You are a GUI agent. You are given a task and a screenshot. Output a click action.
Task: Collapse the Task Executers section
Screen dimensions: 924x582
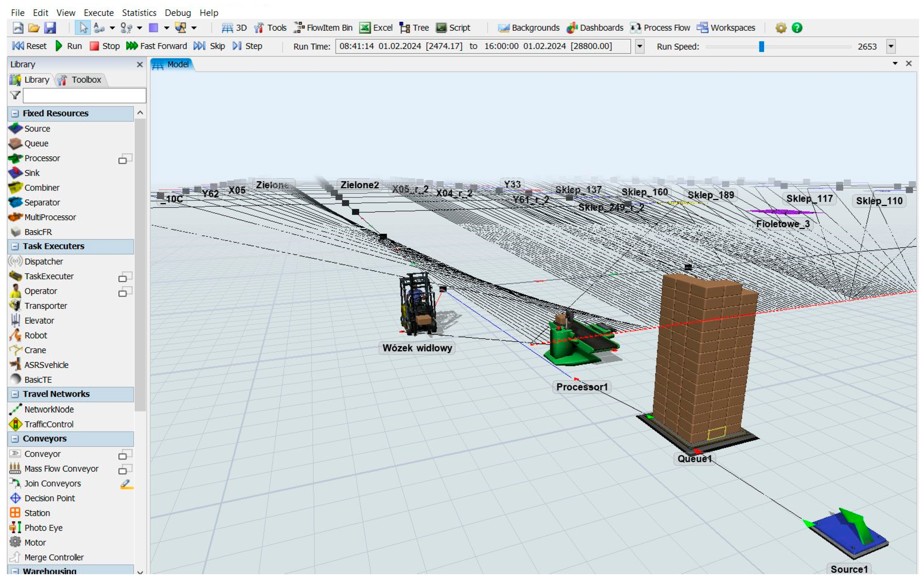(15, 246)
